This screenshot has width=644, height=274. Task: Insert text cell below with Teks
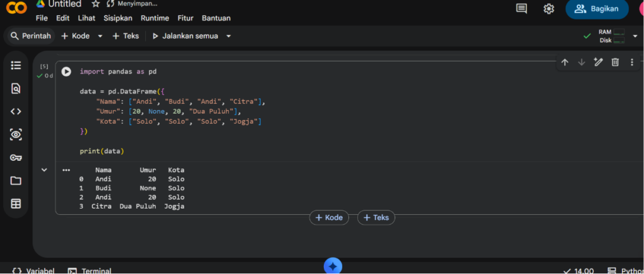click(x=376, y=217)
